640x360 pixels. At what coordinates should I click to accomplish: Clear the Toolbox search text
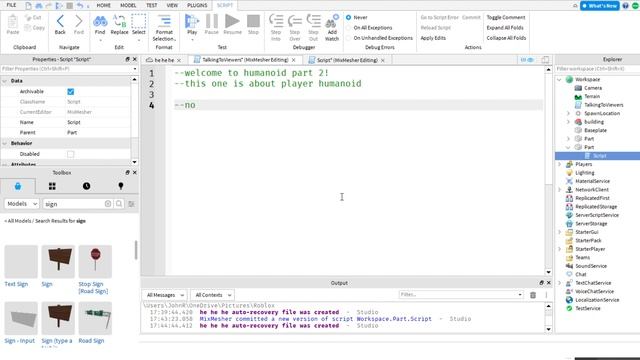pyautogui.click(x=108, y=204)
